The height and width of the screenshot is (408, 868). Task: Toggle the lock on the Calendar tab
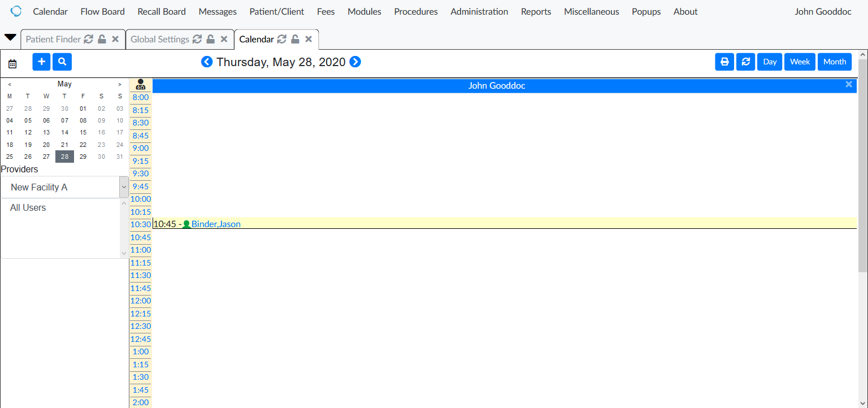[x=295, y=39]
